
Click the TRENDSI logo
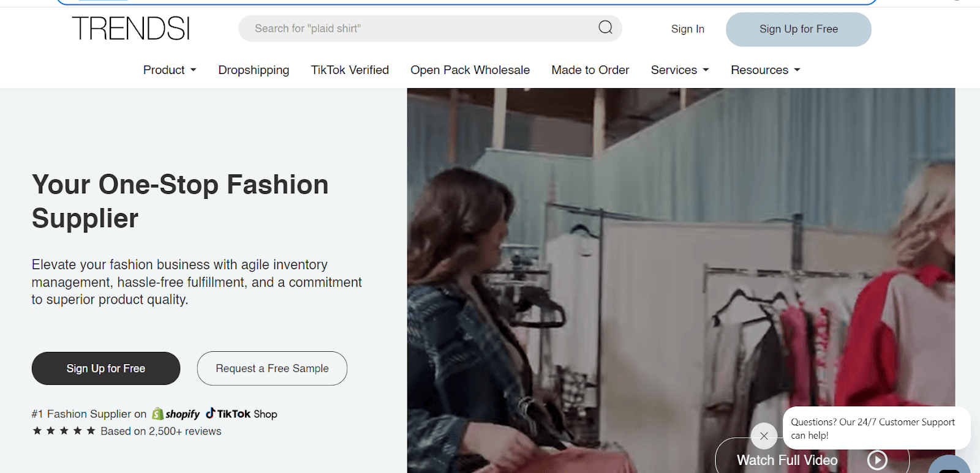[131, 28]
